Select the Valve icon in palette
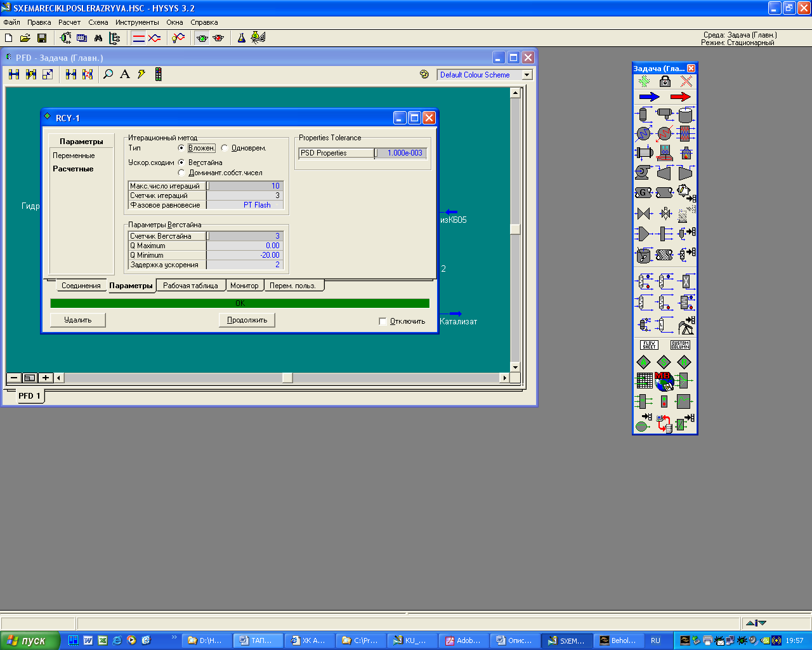 point(644,214)
